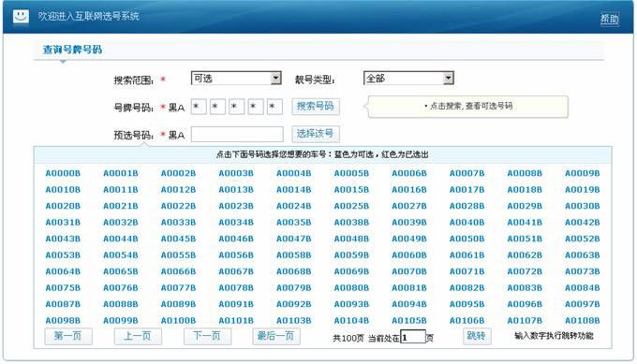Open the 搜索范围 dropdown showing 可选
Image resolution: width=637 pixels, height=364 pixels.
coord(236,78)
